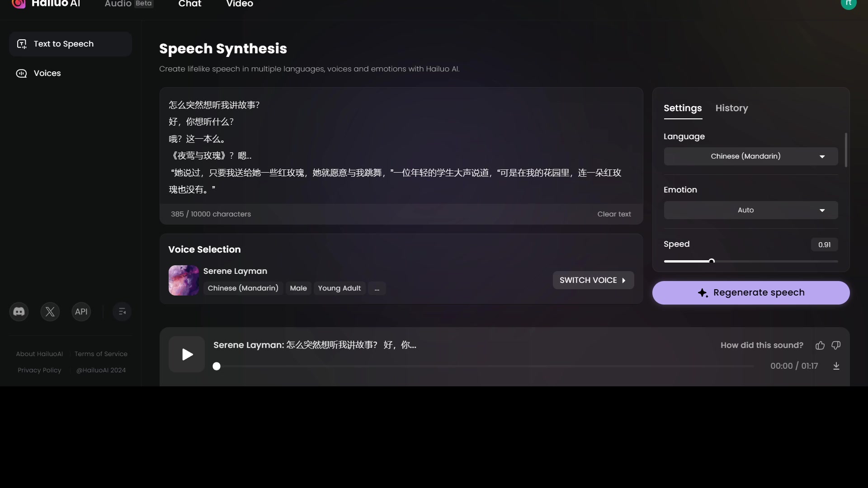The image size is (868, 488).
Task: Click the Text to Speech sidebar icon
Action: (21, 43)
